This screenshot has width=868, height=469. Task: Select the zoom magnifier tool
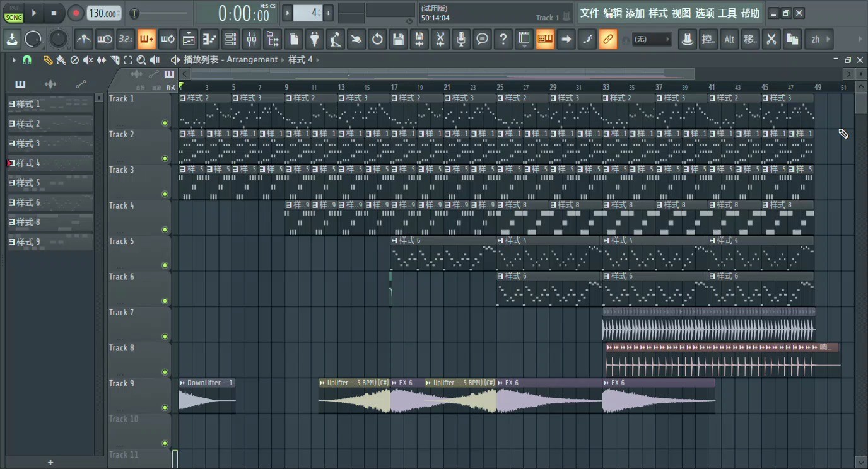coord(141,60)
